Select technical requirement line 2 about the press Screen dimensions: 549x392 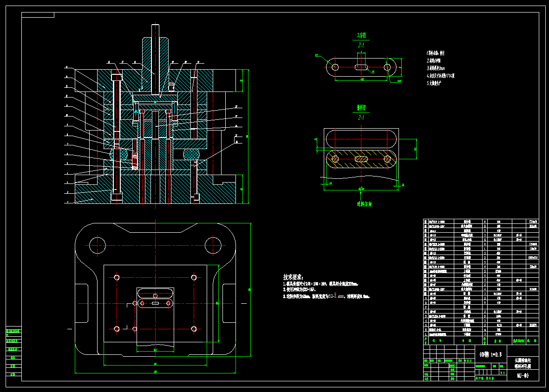point(300,290)
